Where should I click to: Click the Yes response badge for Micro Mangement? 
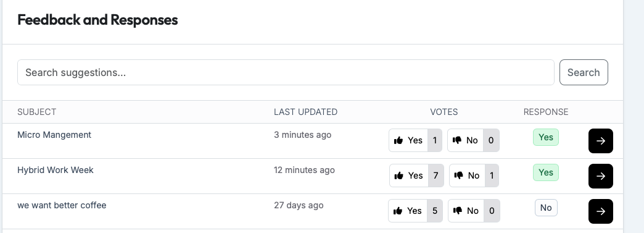click(545, 137)
